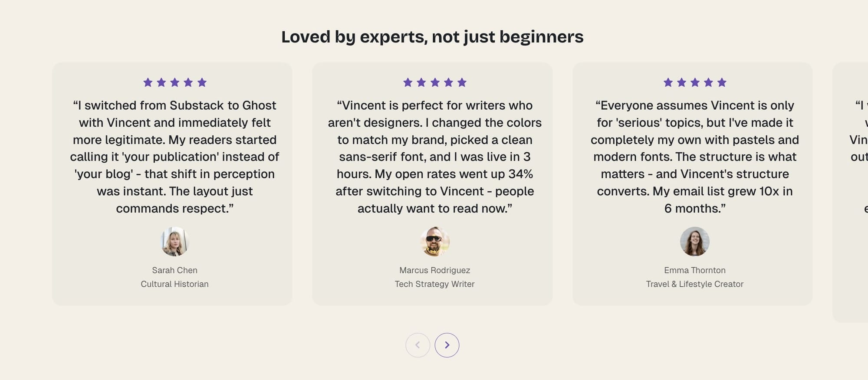Click the Travel & Lifestyle Creator title
This screenshot has width=868, height=380.
pos(694,284)
